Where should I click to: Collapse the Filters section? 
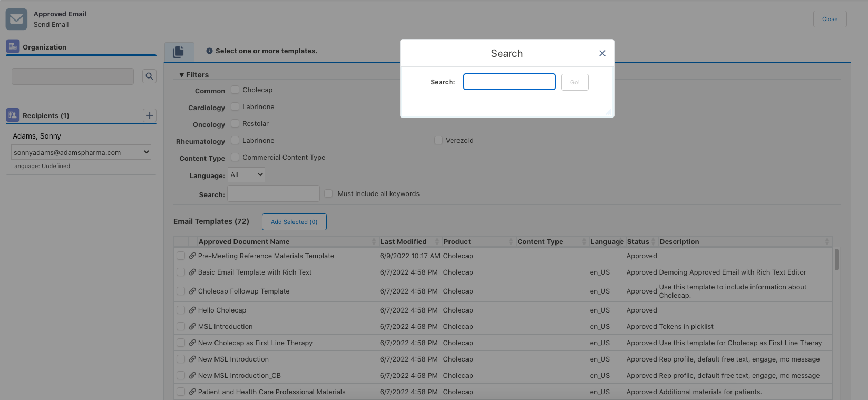[x=193, y=75]
